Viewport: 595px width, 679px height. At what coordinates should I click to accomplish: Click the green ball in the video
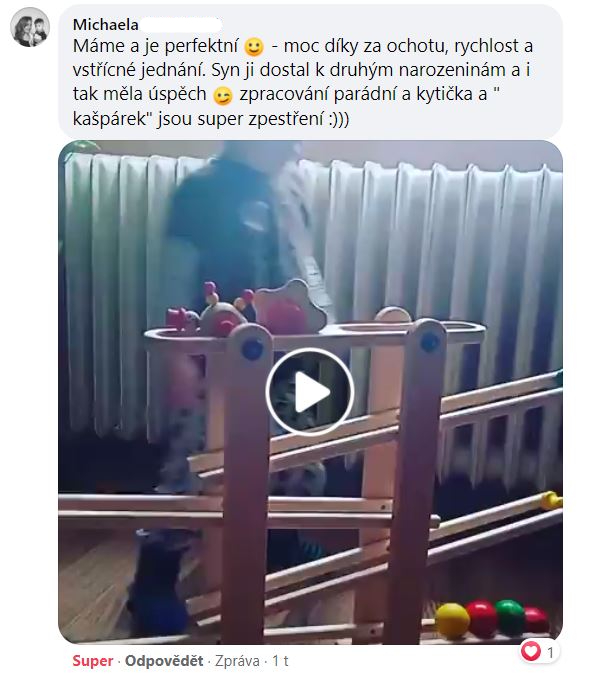point(510,617)
